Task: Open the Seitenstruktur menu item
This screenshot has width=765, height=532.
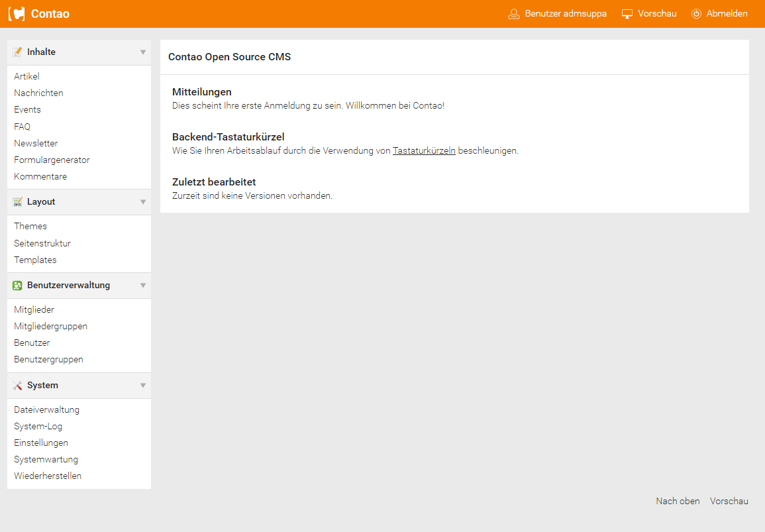Action: click(42, 243)
